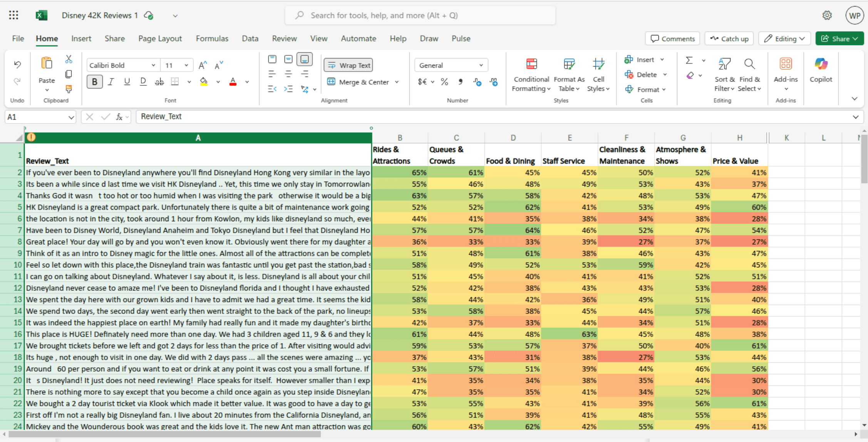Viewport: 868px width, 442px height.
Task: Open the Editing mode button
Action: point(784,38)
